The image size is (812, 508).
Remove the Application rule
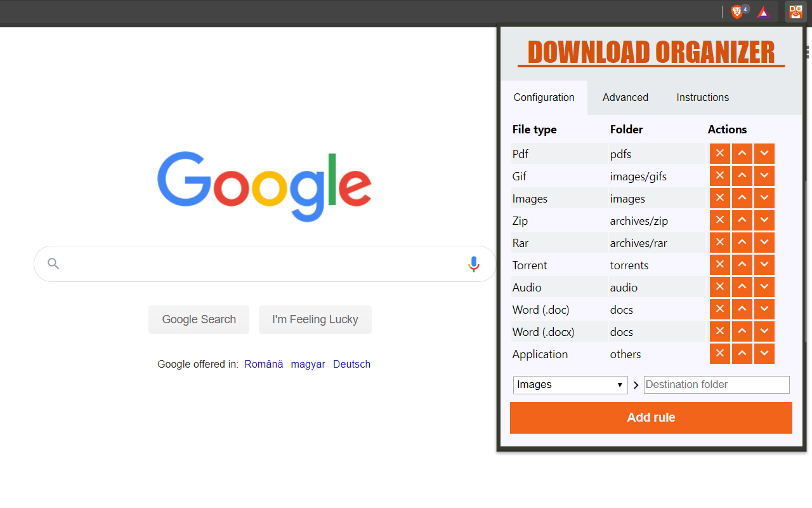click(x=720, y=354)
